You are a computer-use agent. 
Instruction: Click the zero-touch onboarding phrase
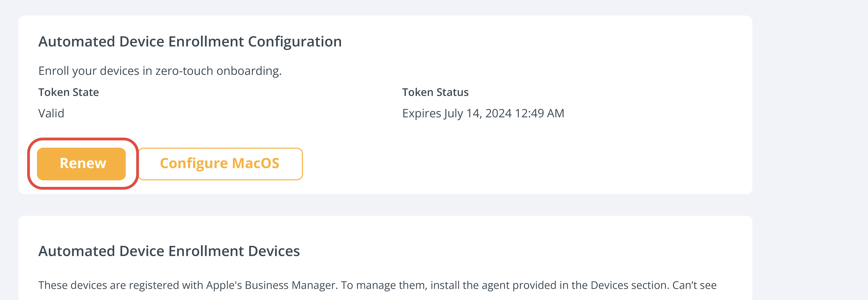pos(218,71)
